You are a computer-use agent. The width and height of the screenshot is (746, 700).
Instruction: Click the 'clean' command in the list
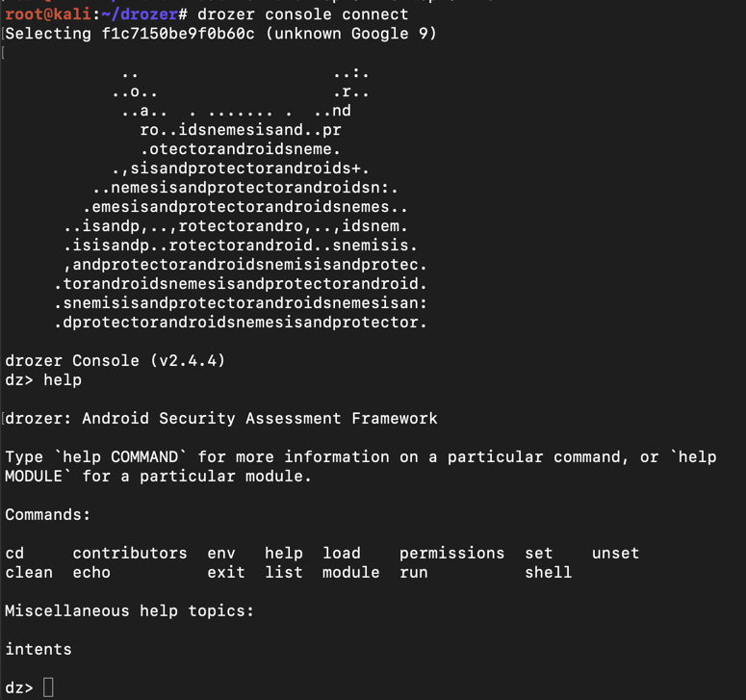(29, 572)
